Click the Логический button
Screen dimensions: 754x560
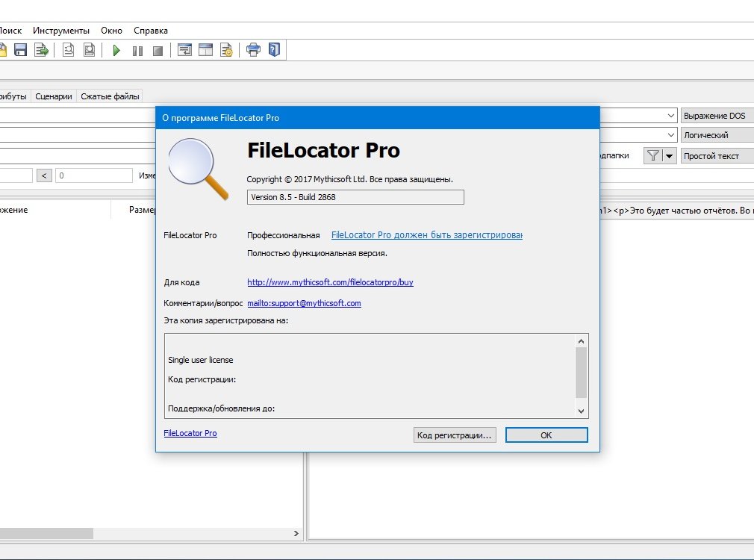[x=717, y=134]
